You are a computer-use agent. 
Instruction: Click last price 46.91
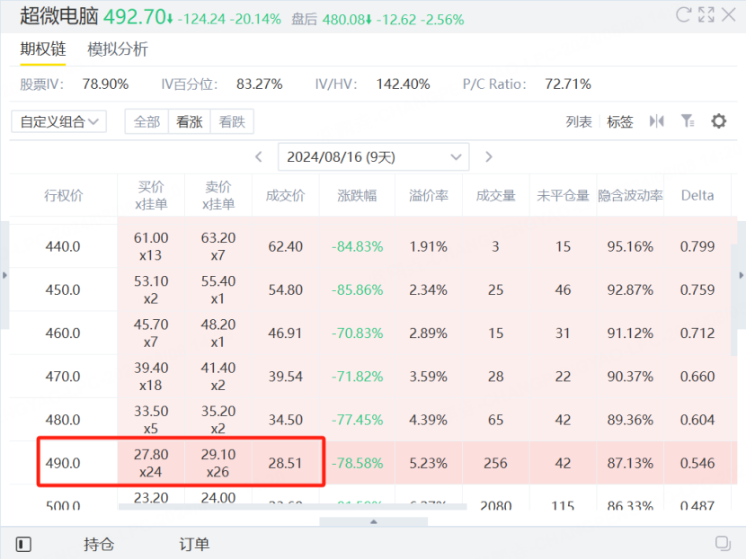(x=285, y=333)
